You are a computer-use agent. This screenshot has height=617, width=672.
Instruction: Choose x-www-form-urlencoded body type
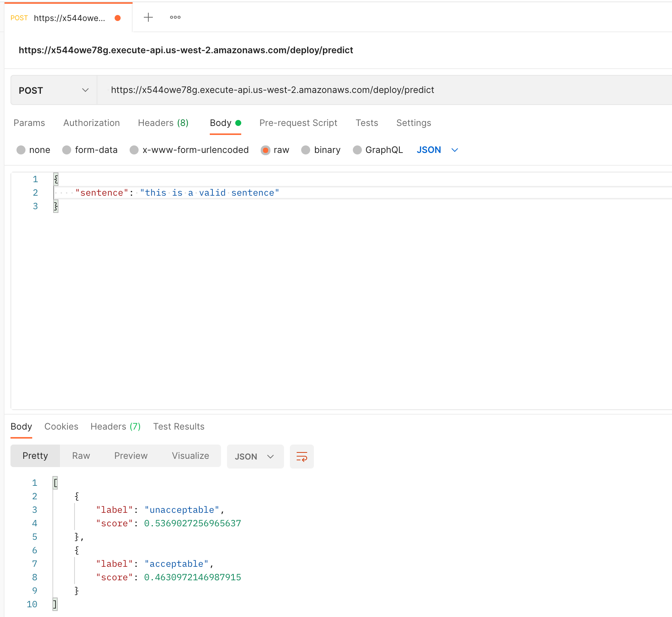[134, 150]
